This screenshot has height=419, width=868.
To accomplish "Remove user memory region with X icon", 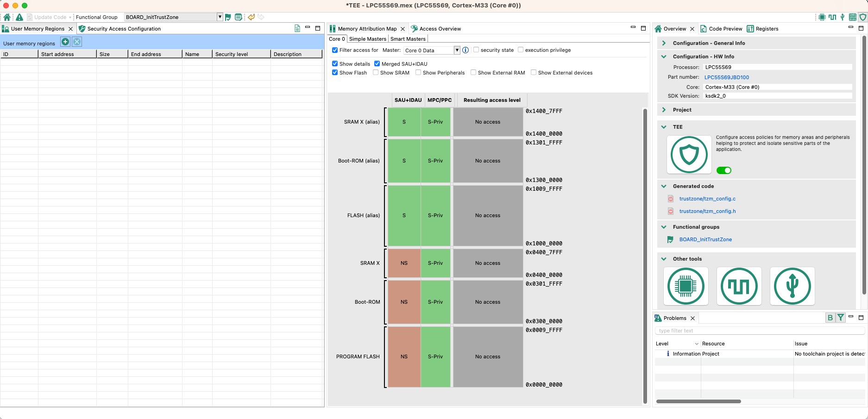I will click(x=77, y=42).
